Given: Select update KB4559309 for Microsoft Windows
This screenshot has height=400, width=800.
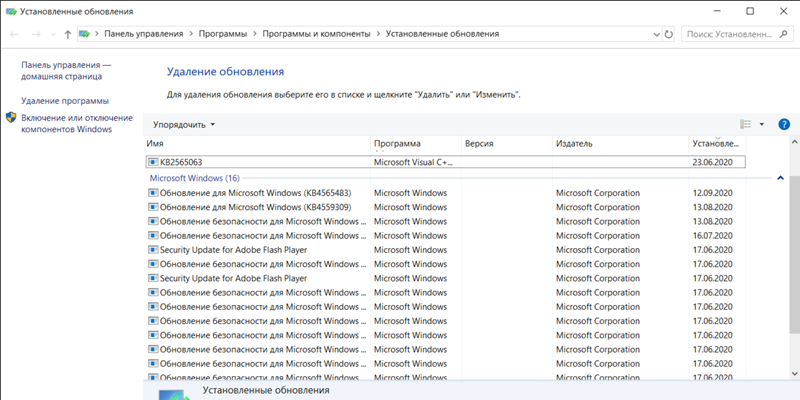Looking at the screenshot, I should click(x=445, y=207).
